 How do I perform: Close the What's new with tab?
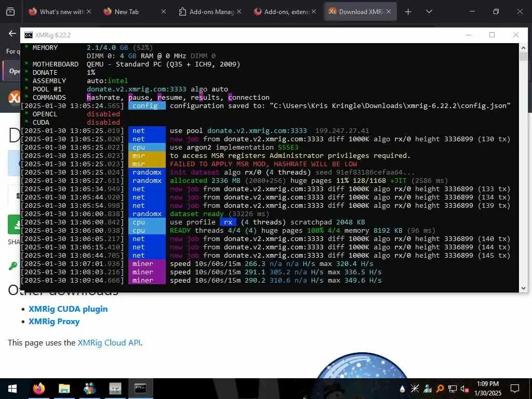tap(89, 12)
